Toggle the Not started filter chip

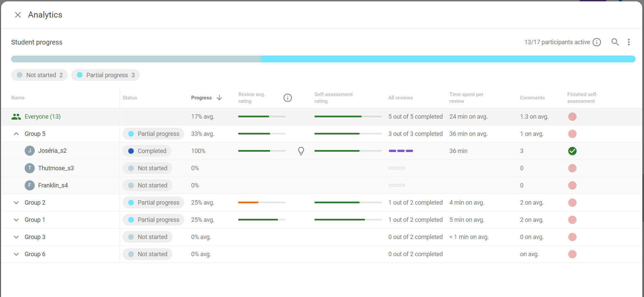(x=39, y=75)
